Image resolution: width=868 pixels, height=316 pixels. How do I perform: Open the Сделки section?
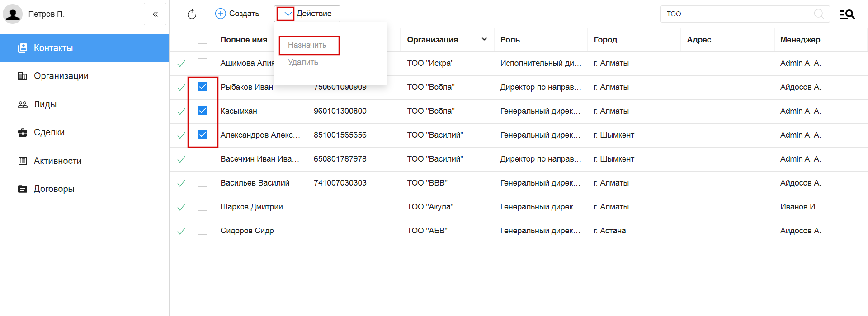click(85, 132)
